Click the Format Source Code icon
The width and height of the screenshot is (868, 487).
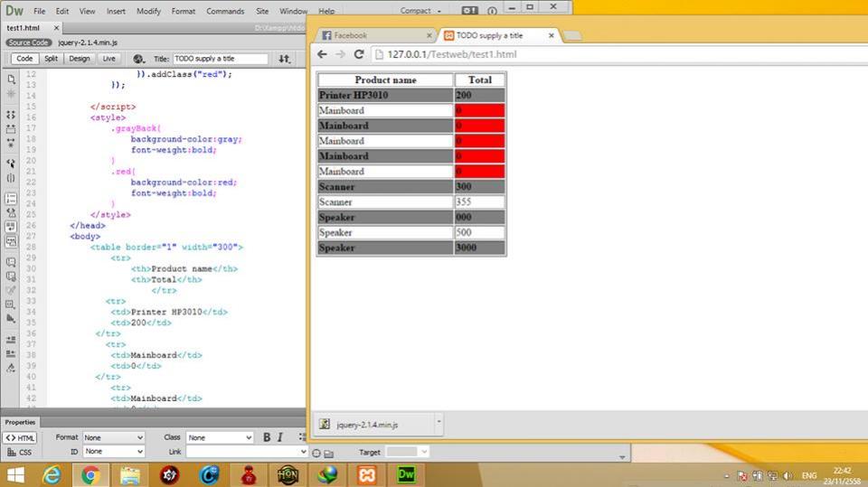(x=11, y=368)
